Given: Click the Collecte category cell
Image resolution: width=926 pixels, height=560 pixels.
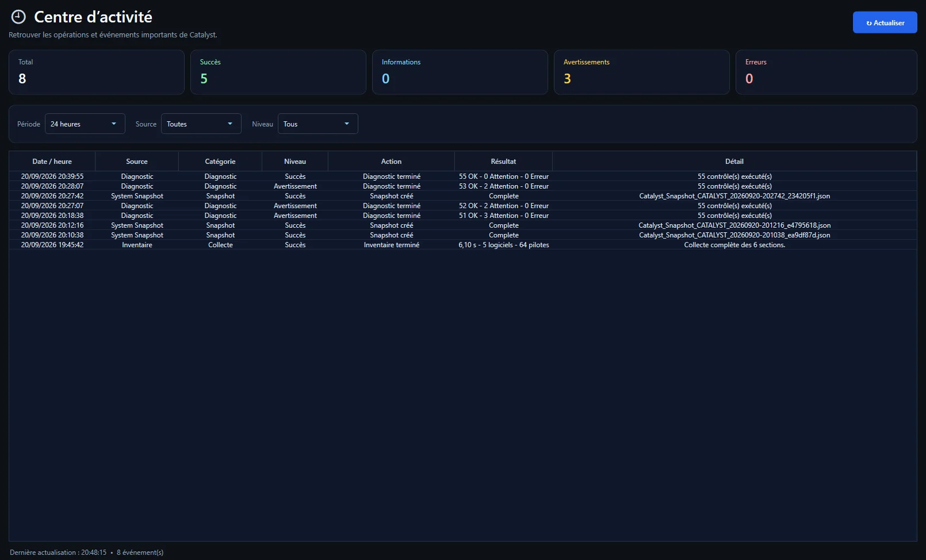Looking at the screenshot, I should pyautogui.click(x=220, y=245).
